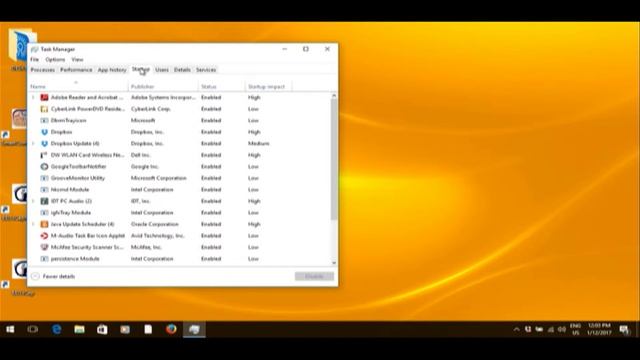Open the View menu

[x=77, y=60]
